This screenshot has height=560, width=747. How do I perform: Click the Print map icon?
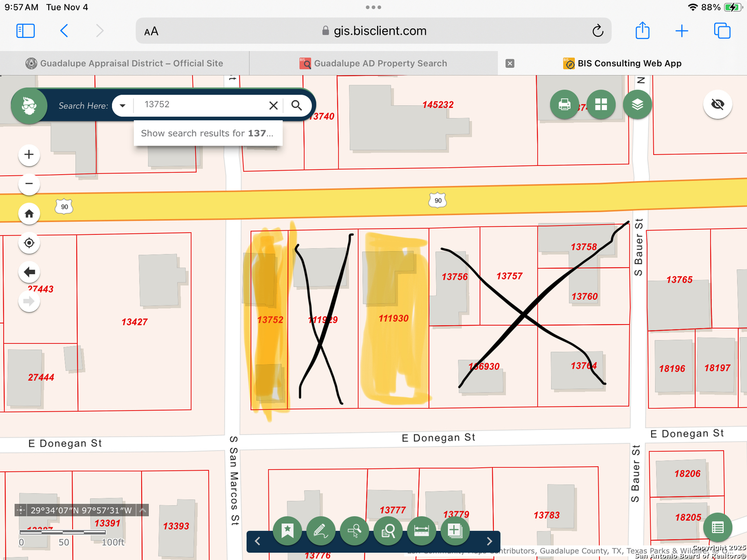564,105
